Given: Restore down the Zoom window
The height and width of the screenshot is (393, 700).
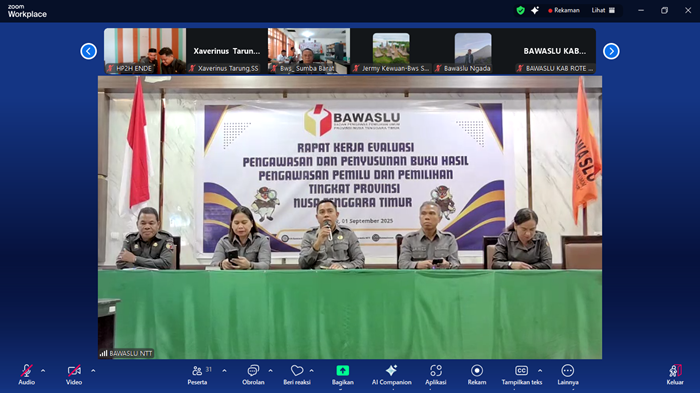Looking at the screenshot, I should pyautogui.click(x=664, y=10).
